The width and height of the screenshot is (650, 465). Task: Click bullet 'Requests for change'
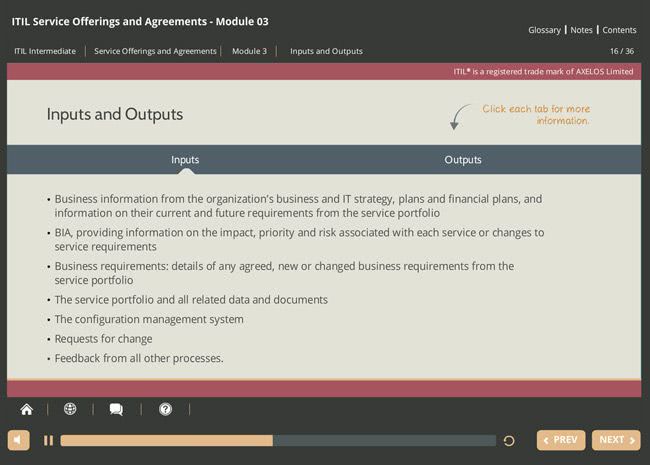pyautogui.click(x=104, y=339)
